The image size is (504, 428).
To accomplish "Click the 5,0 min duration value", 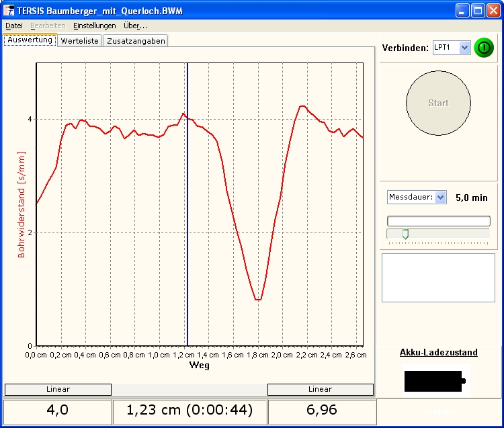I will pos(472,198).
